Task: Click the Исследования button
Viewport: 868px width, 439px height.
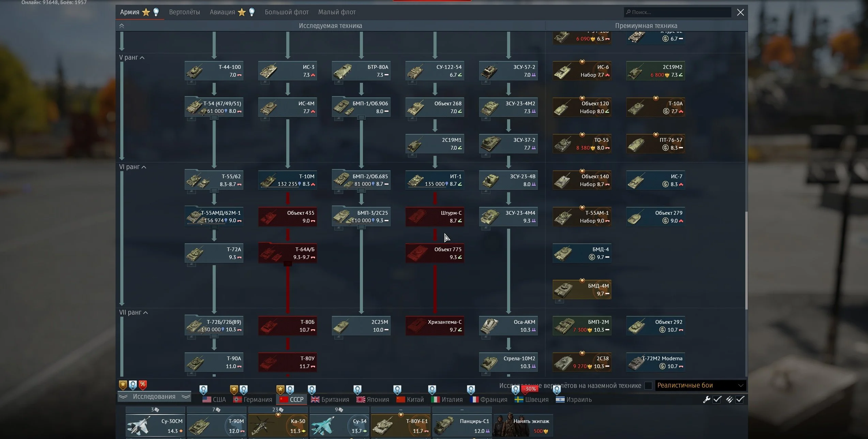Action: 154,397
